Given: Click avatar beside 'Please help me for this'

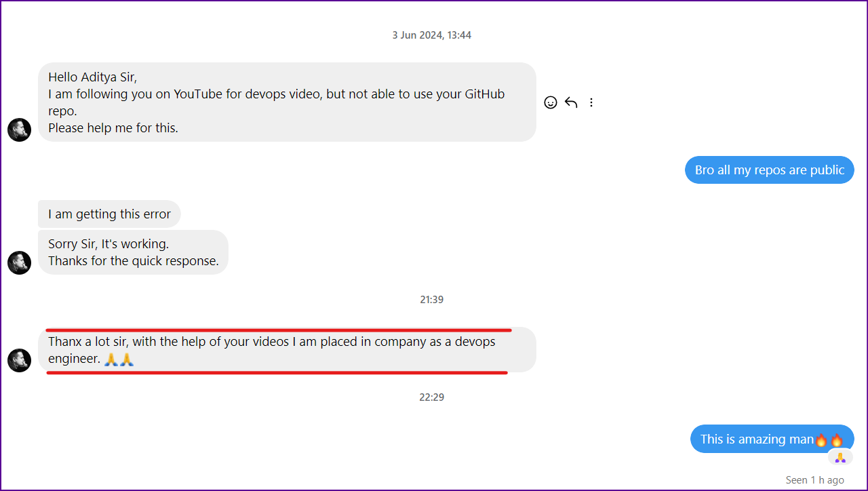Looking at the screenshot, I should (19, 130).
